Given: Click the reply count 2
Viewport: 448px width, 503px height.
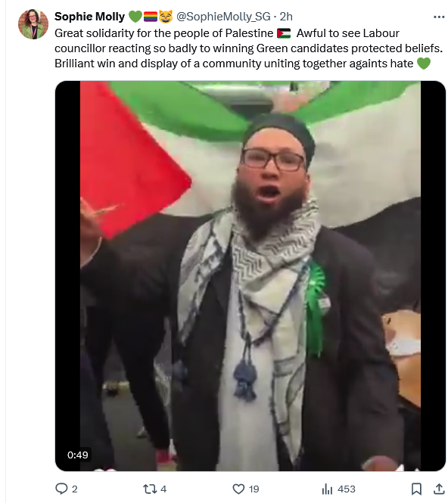Looking at the screenshot, I should pyautogui.click(x=74, y=489).
